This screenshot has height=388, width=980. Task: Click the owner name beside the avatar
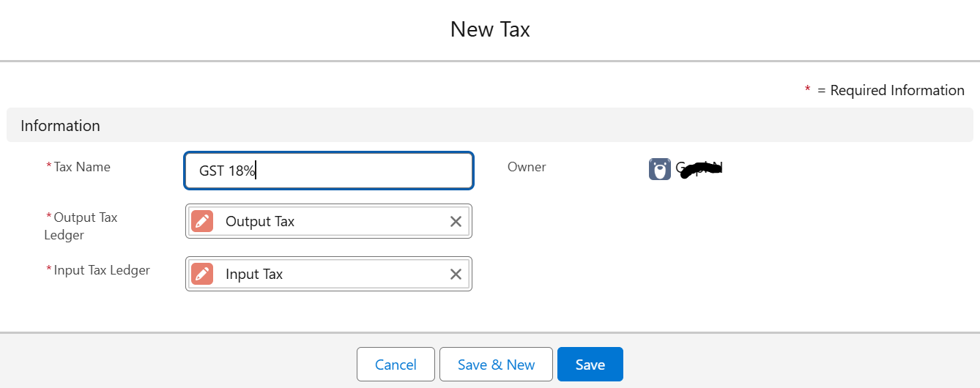coord(699,169)
